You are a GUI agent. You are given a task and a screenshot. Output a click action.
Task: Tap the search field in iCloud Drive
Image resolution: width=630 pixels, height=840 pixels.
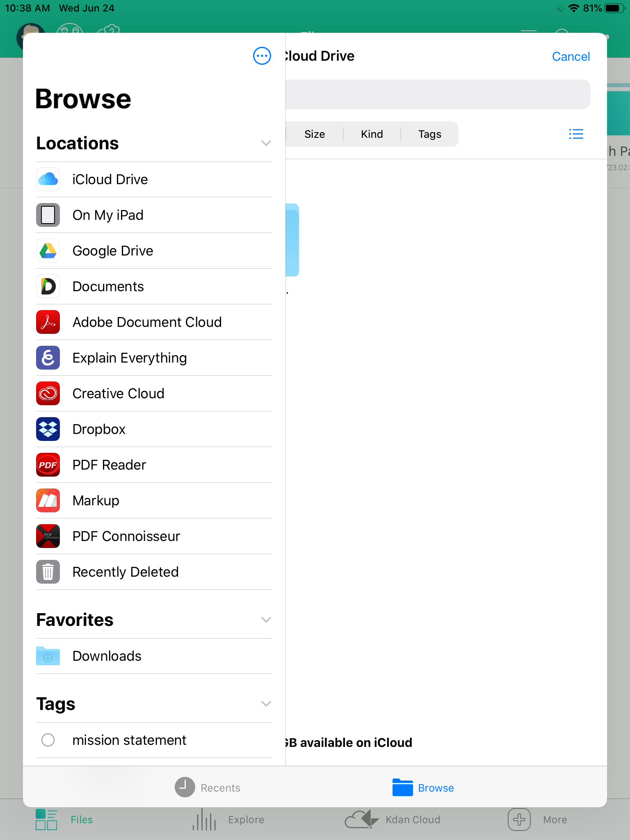[x=438, y=94]
